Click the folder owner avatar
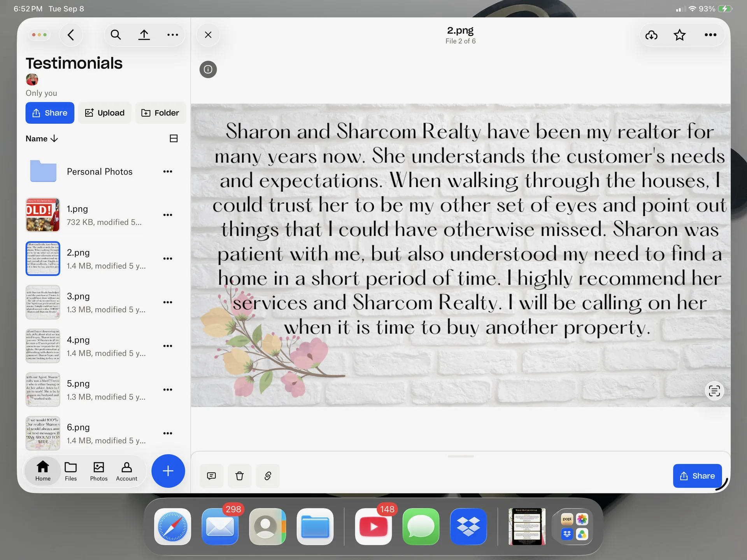The height and width of the screenshot is (560, 747). pos(32,80)
